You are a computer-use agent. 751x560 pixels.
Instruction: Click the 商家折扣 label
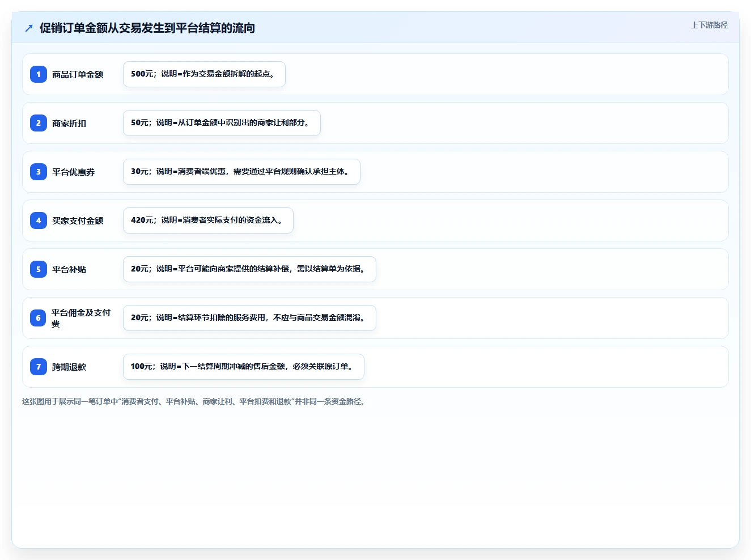69,123
